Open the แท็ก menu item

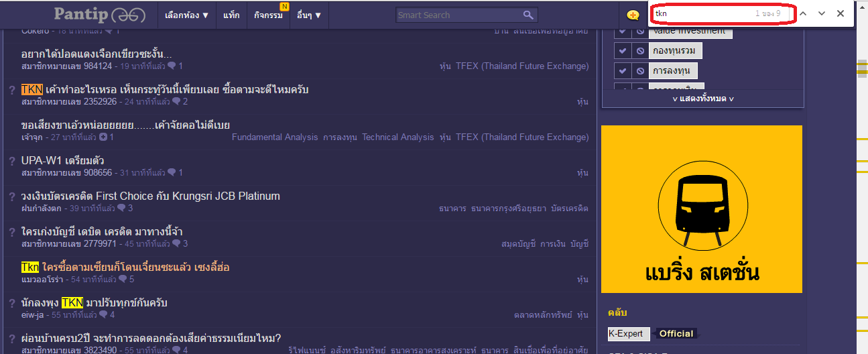[231, 15]
